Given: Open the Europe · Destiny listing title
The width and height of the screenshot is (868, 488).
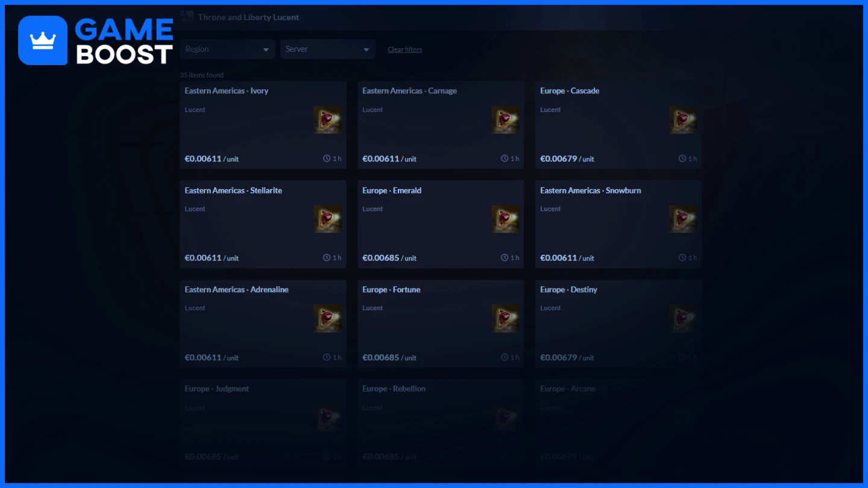Looking at the screenshot, I should [569, 290].
